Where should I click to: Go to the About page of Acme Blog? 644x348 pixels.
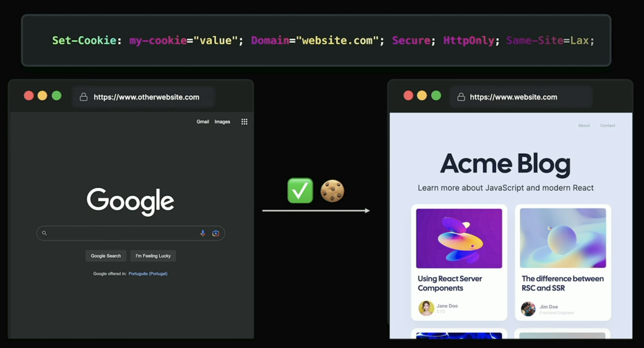pos(584,126)
